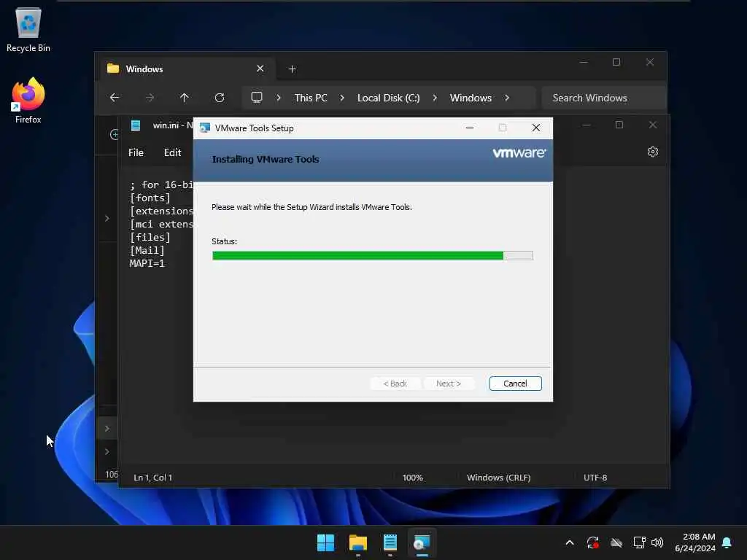Click zoom level 100% in Notepad status bar
The width and height of the screenshot is (747, 560).
[x=413, y=477]
